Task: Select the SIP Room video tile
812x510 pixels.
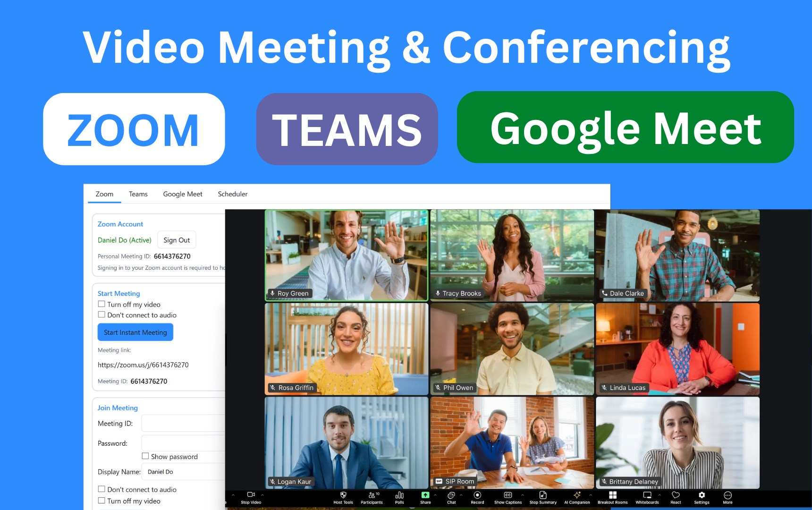Action: 512,442
